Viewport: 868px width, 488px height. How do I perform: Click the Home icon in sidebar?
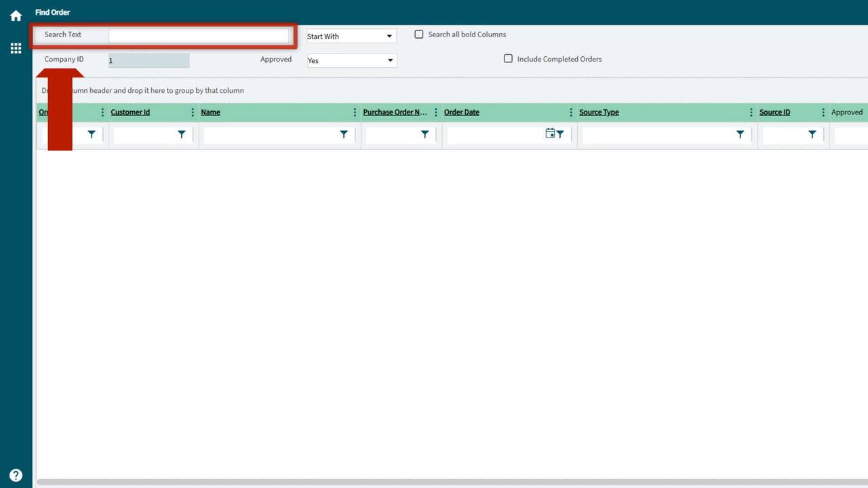pyautogui.click(x=16, y=16)
